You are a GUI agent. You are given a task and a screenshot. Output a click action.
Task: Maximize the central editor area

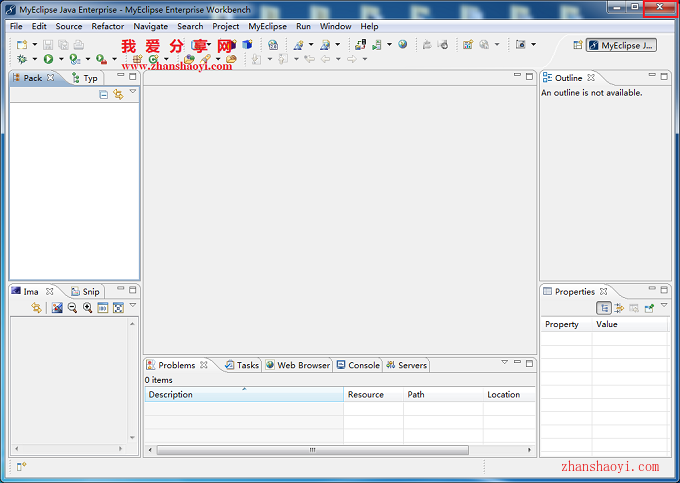pyautogui.click(x=529, y=77)
